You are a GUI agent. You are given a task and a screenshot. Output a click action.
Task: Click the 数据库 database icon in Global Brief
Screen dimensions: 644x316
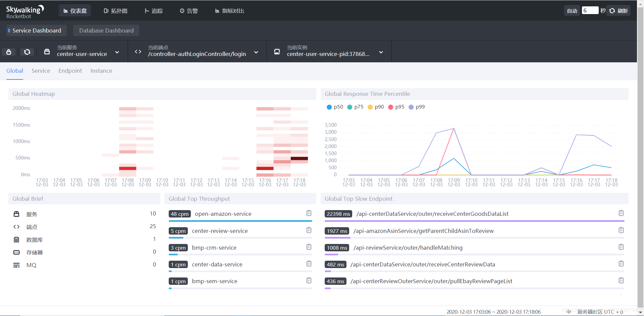tap(16, 240)
